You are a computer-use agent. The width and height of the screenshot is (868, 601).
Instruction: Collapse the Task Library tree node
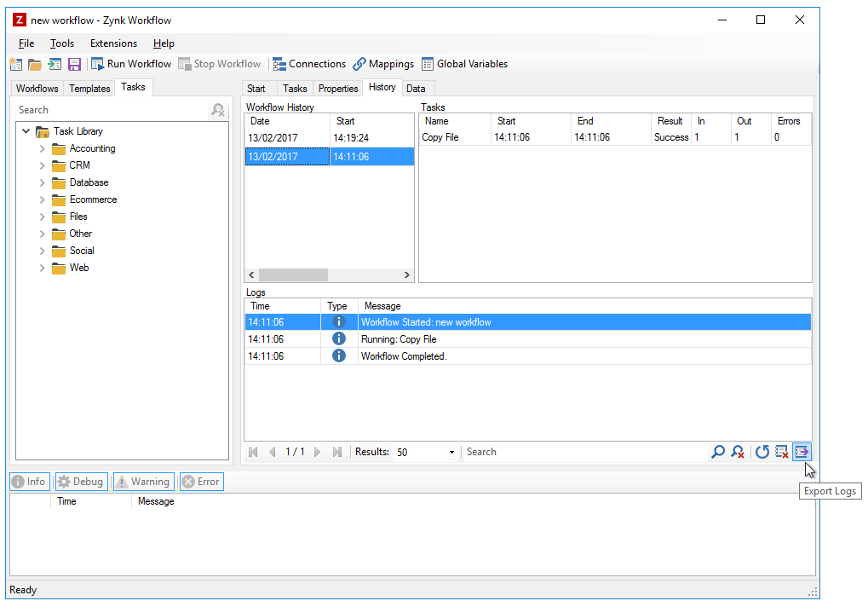[x=26, y=132]
